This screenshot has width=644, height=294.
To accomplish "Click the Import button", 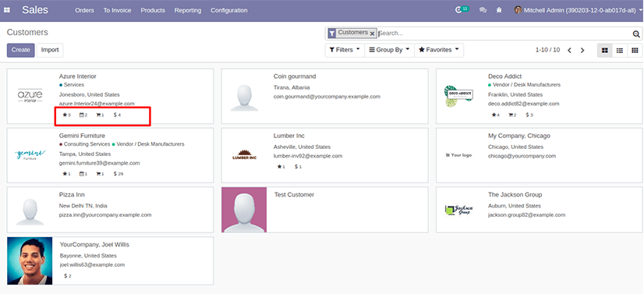I will [x=50, y=50].
